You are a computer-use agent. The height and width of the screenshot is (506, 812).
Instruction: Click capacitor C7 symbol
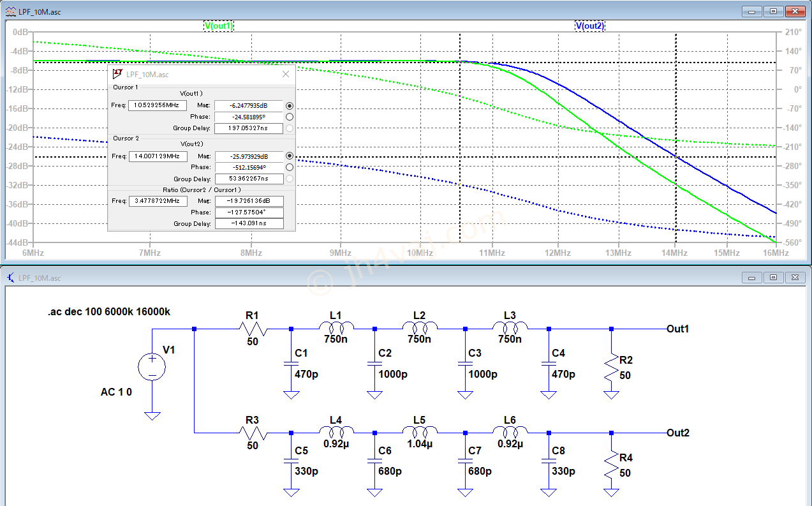[465, 461]
